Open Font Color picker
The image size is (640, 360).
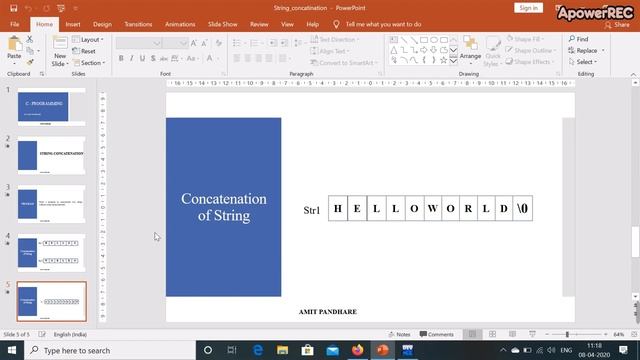(x=209, y=58)
